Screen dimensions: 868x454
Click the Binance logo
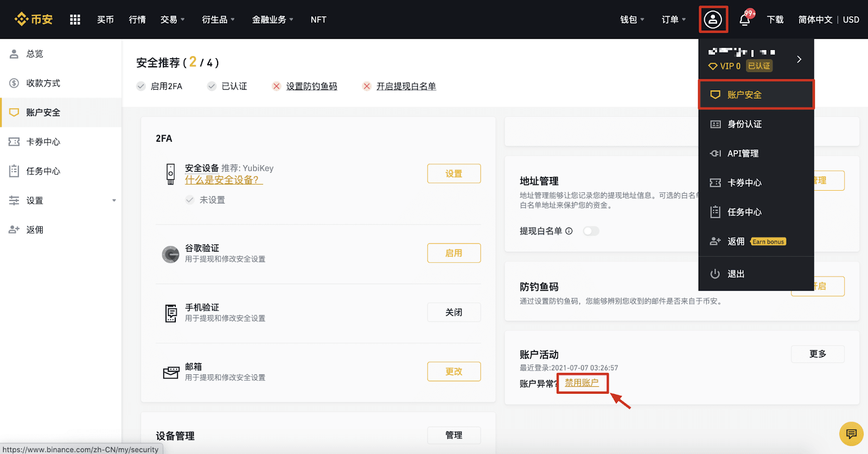pyautogui.click(x=34, y=20)
